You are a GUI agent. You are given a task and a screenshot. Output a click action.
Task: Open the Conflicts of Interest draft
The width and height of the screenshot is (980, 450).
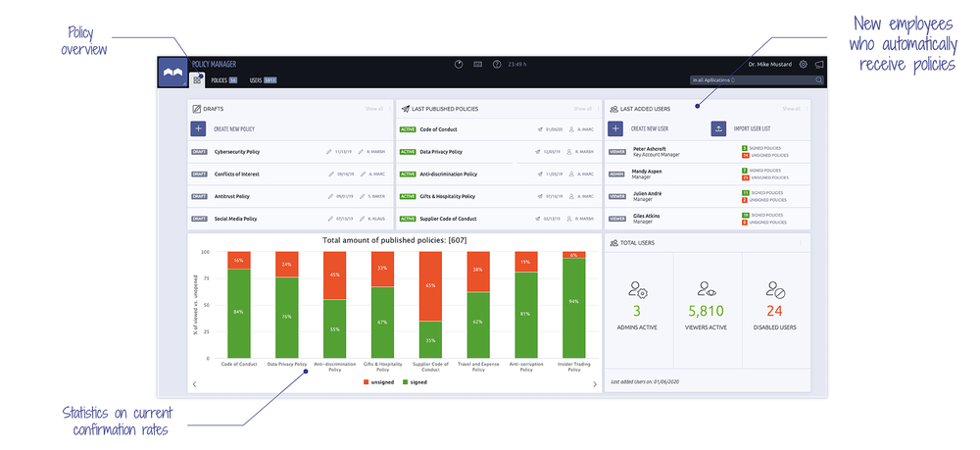[x=291, y=175]
